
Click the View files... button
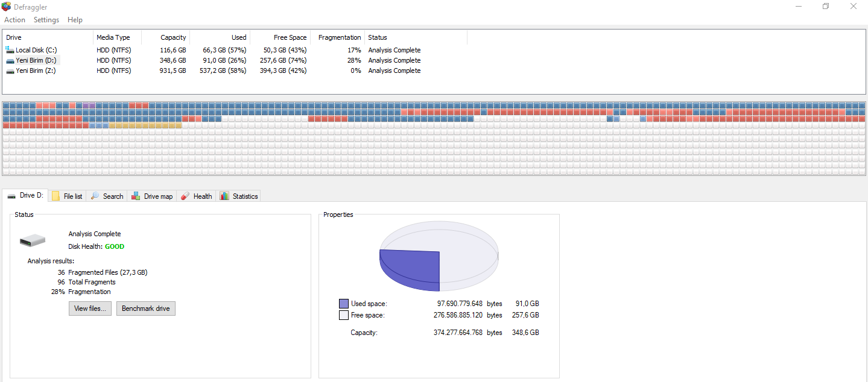pyautogui.click(x=90, y=308)
